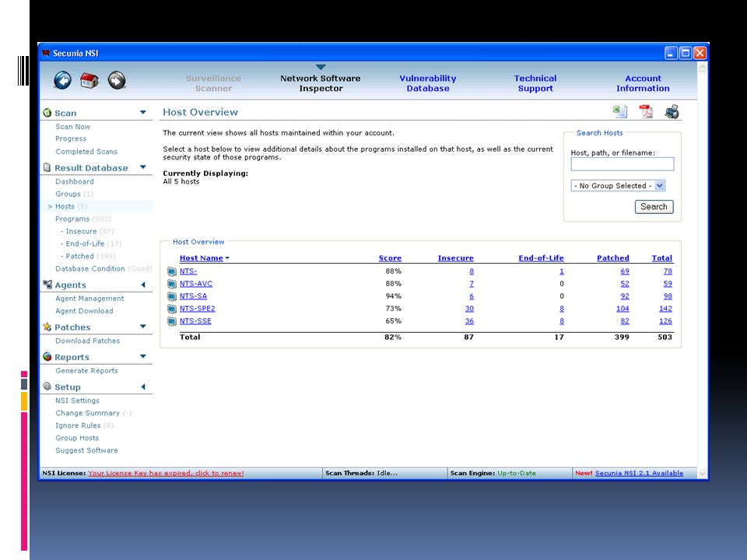
Task: Click the vertical scrollbar up arrow
Action: [702, 68]
